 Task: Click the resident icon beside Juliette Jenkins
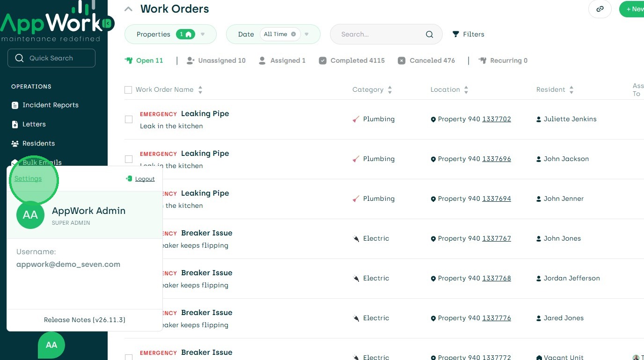point(539,119)
